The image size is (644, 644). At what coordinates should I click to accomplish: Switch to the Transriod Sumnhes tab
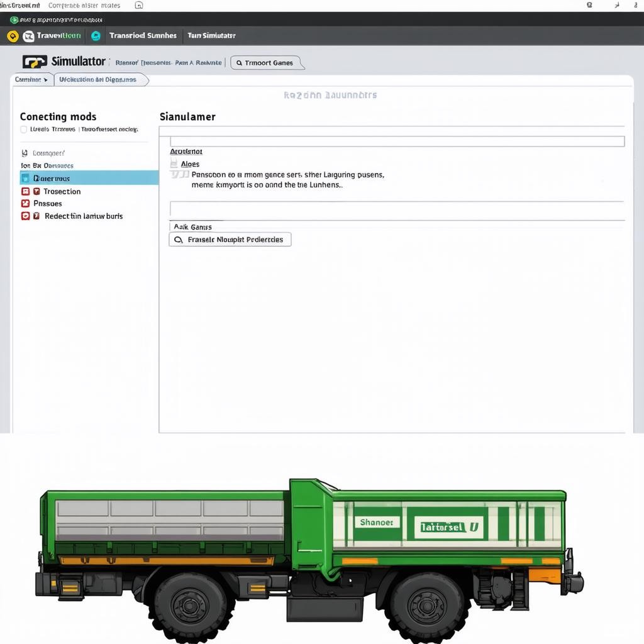pos(143,36)
